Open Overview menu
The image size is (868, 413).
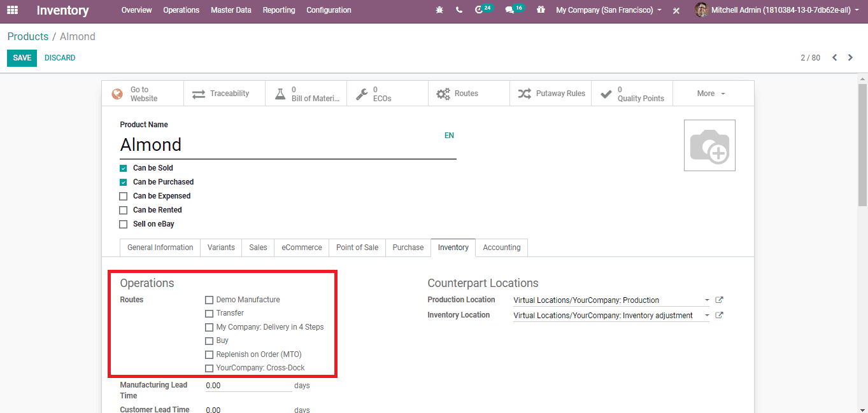(136, 10)
